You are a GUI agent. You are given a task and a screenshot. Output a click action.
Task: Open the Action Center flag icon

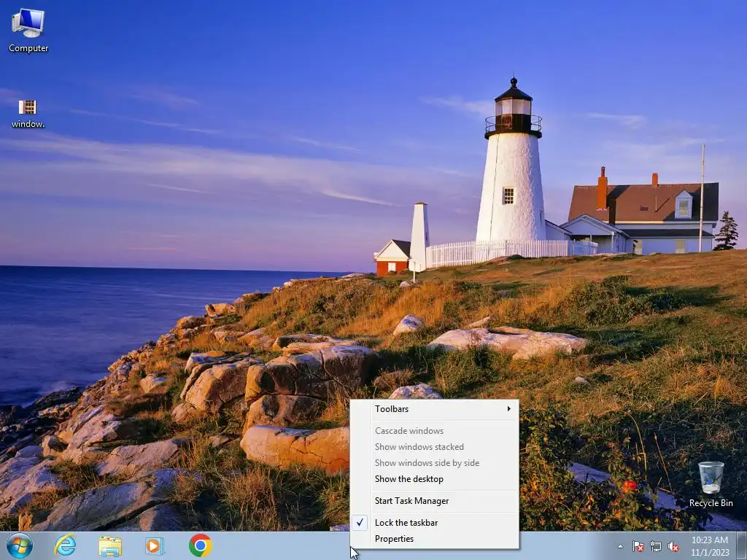[638, 546]
